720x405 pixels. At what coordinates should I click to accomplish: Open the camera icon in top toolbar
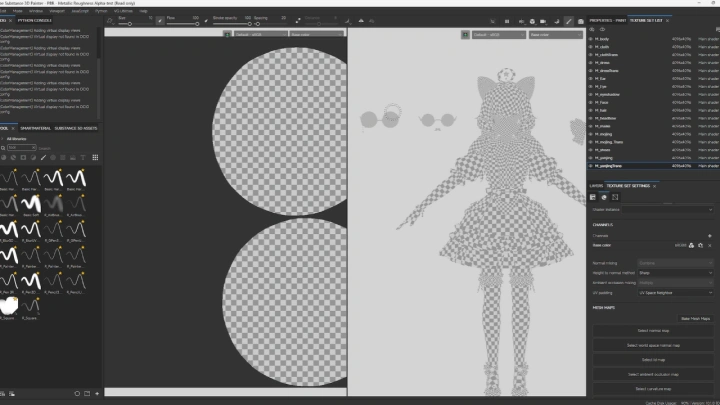tap(543, 21)
